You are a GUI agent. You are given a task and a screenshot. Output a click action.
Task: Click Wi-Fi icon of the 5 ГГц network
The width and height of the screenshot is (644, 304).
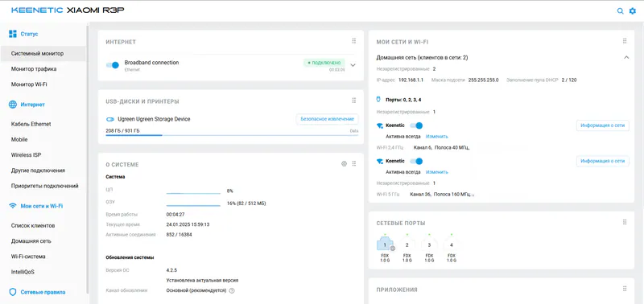coord(379,161)
